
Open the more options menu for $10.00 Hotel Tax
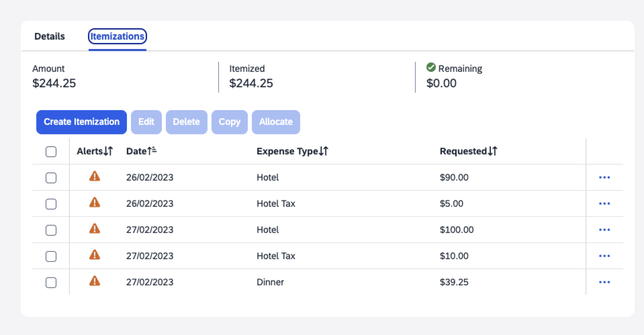tap(604, 256)
